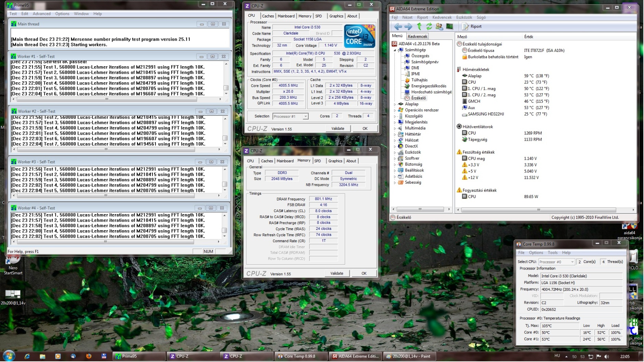Expand the DirectX tree node

coord(395,147)
